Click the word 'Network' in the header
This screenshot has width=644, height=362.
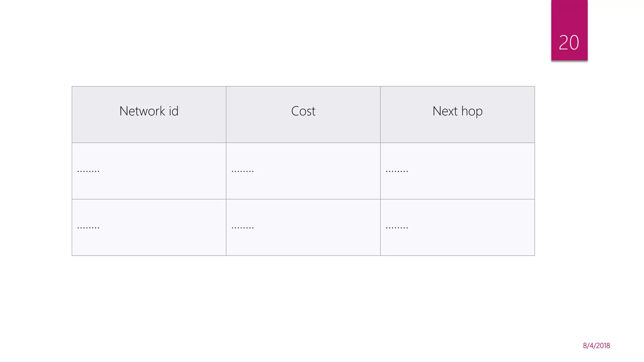142,111
